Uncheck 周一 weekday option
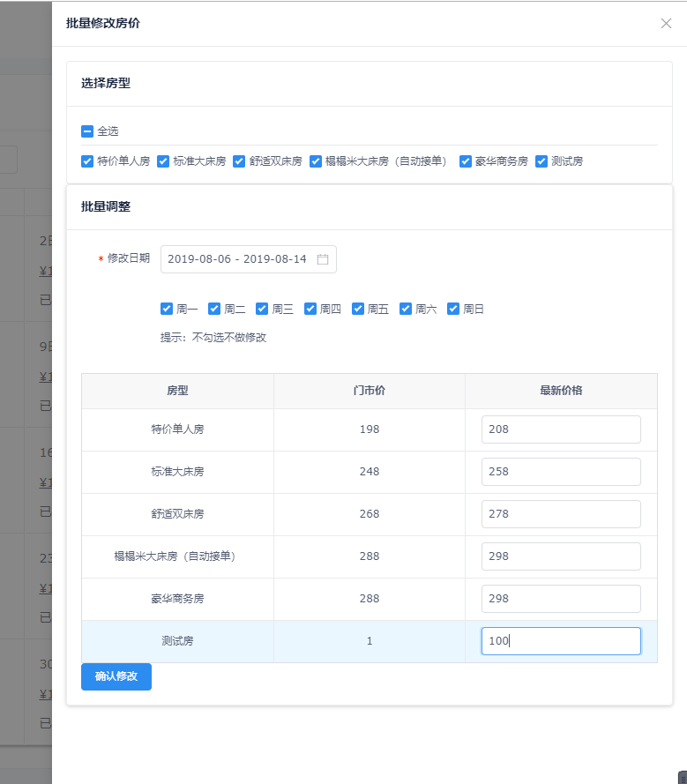687x784 pixels. coord(167,309)
